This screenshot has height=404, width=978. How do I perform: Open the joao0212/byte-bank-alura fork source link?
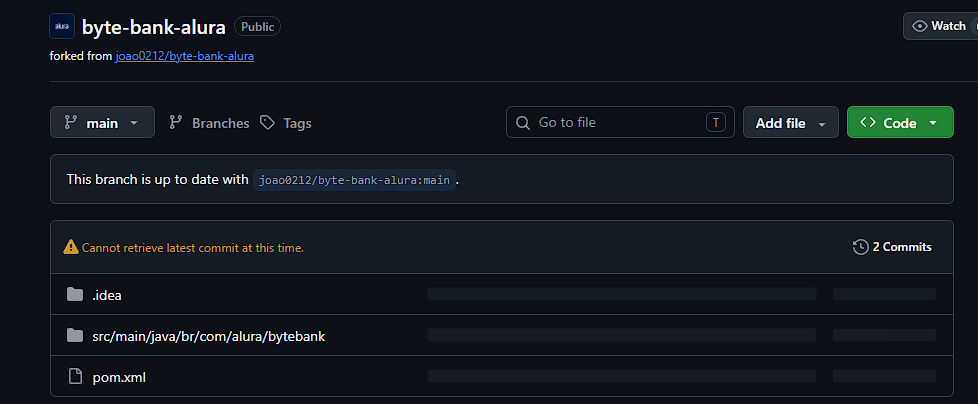coord(185,56)
